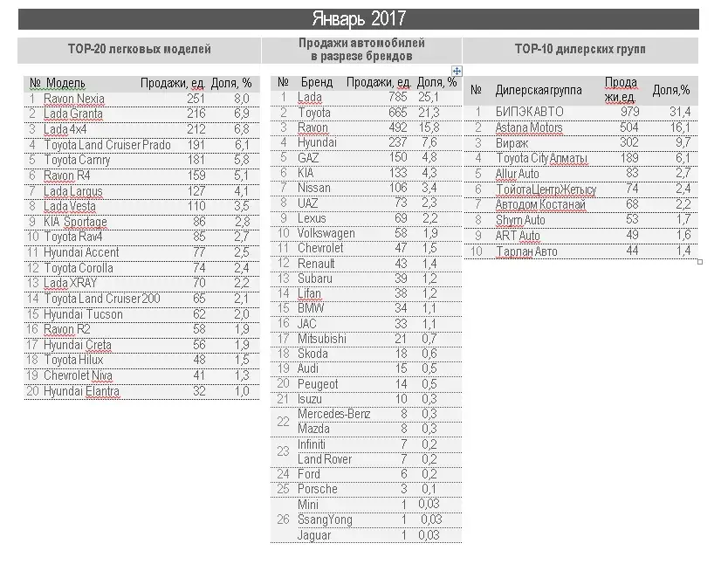728x564 pixels.
Task: Select the Ravon Nexia cell
Action: pyautogui.click(x=74, y=99)
